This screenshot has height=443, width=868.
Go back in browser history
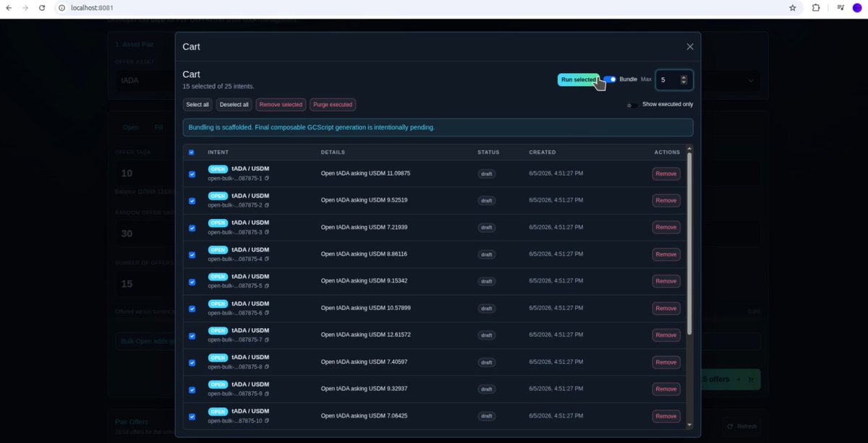9,8
